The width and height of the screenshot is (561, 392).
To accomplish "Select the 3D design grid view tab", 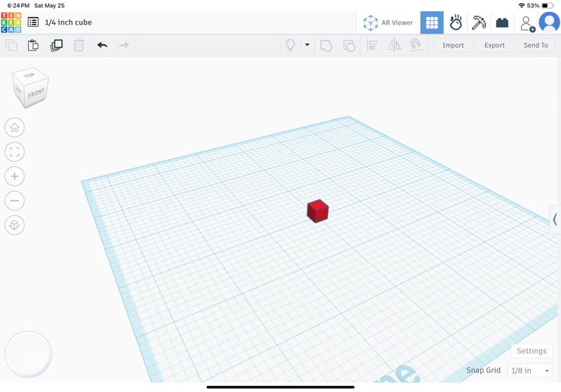I will tap(432, 22).
